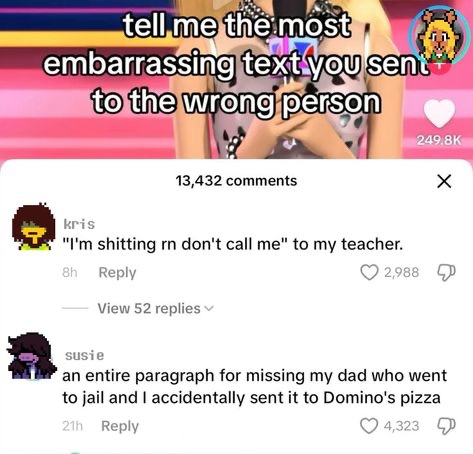Viewport: 473px width, 454px height.
Task: Open kris's pixel avatar profile
Action: [x=33, y=227]
